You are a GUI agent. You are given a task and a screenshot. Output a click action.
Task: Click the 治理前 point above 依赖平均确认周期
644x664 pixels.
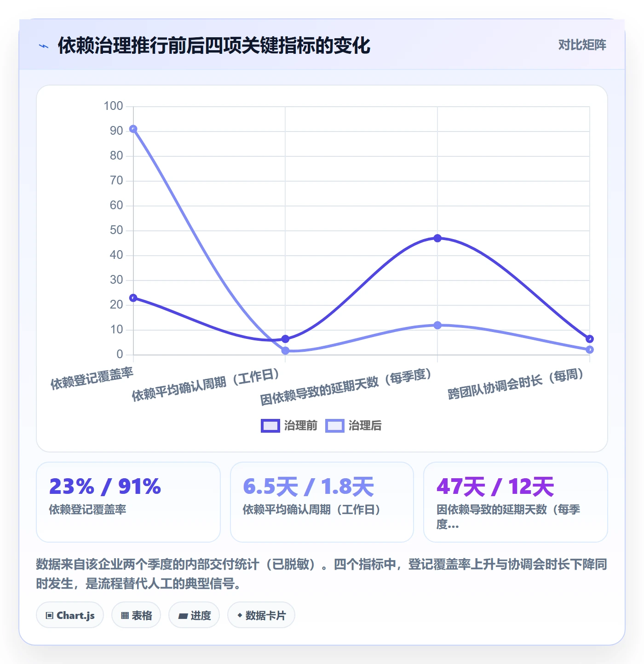285,339
